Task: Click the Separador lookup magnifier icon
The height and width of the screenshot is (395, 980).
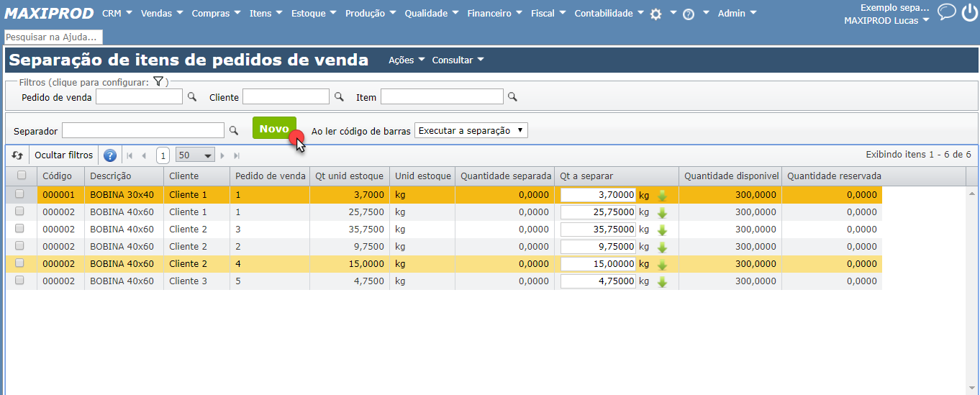Action: click(233, 130)
